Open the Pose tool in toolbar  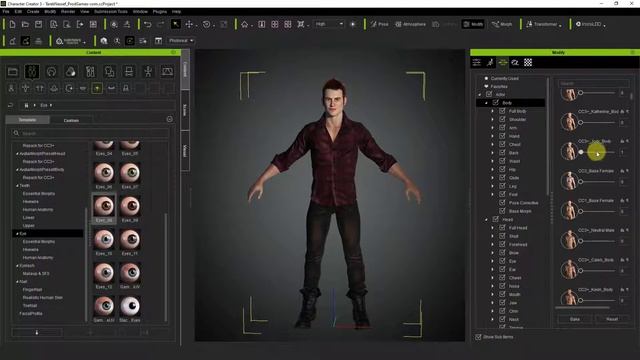(x=380, y=24)
